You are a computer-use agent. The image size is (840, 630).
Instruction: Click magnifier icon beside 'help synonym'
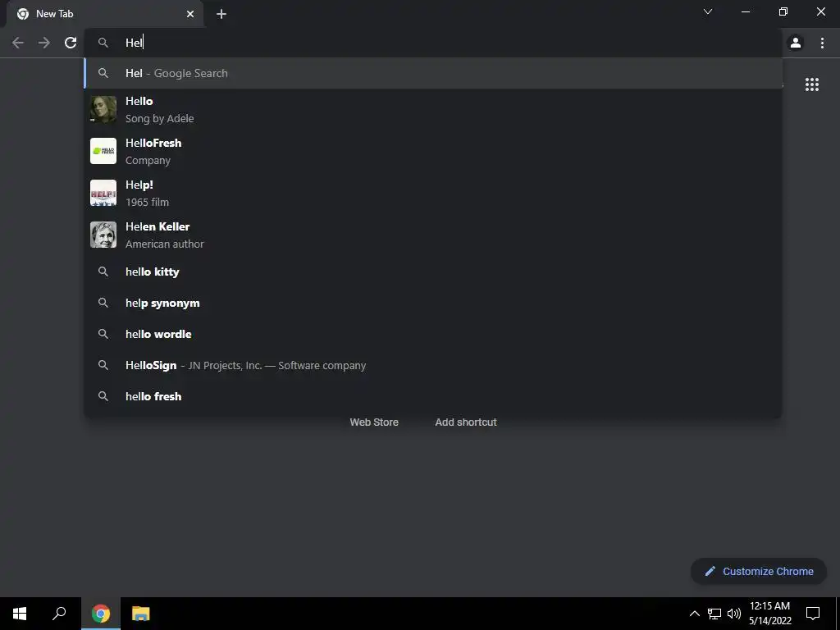pyautogui.click(x=103, y=303)
